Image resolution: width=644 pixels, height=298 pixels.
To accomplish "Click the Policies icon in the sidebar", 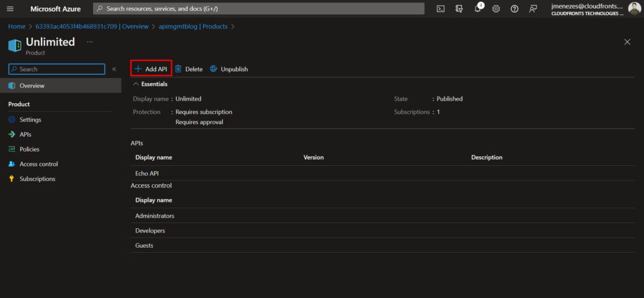I will click(11, 150).
